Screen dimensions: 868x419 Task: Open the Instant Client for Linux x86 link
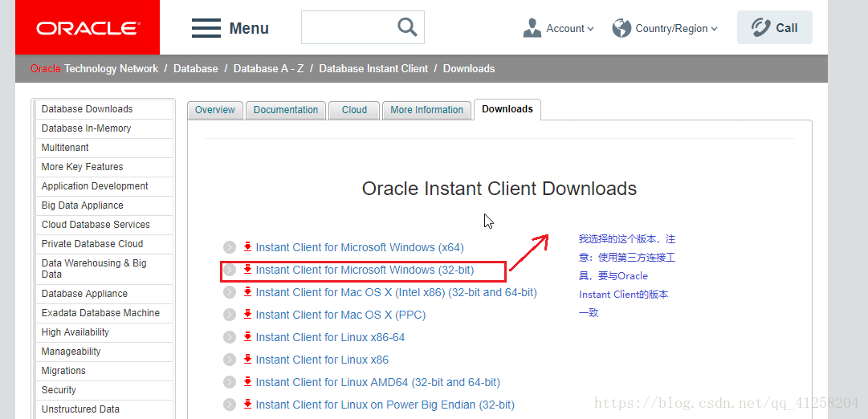(x=322, y=360)
